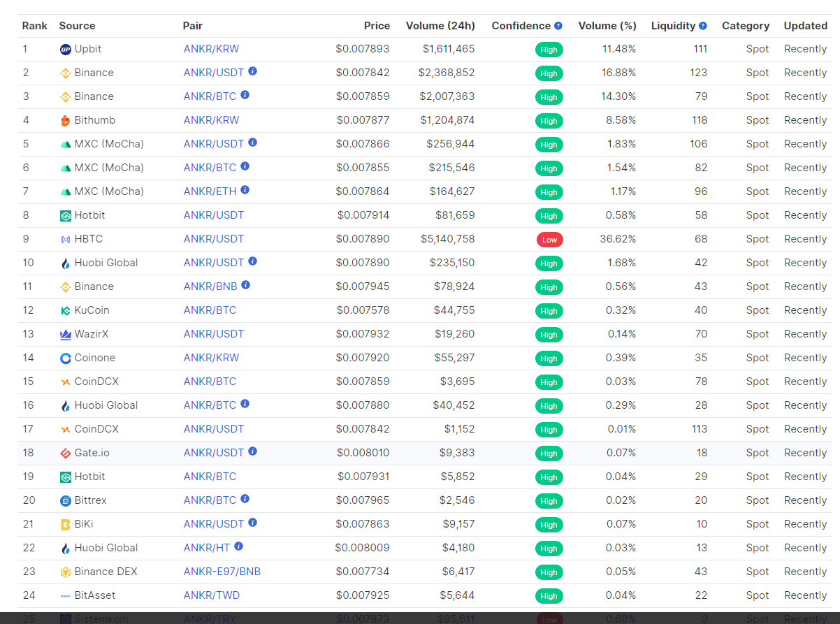Sort by the Category column header
The width and height of the screenshot is (840, 624).
click(746, 26)
